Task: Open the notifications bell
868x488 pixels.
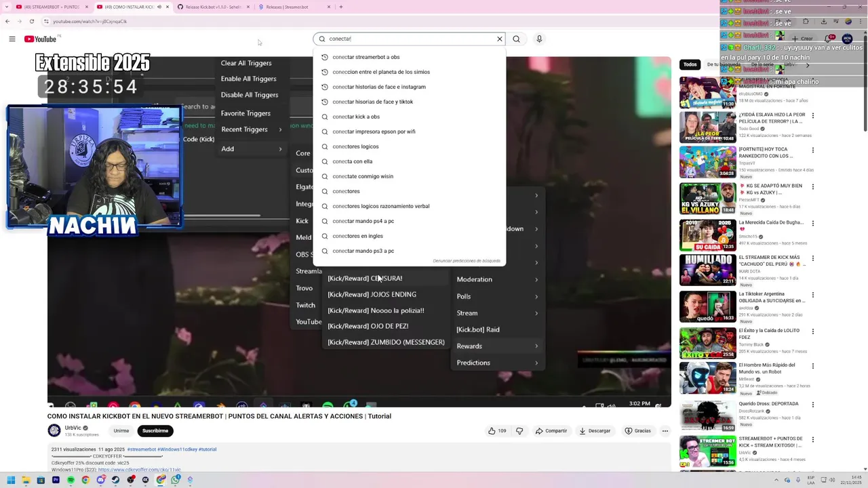Action: pos(827,39)
